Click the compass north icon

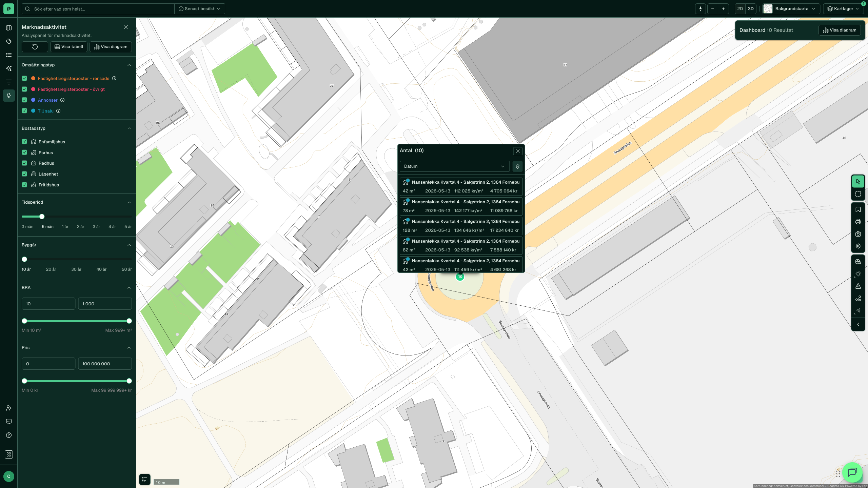(701, 9)
